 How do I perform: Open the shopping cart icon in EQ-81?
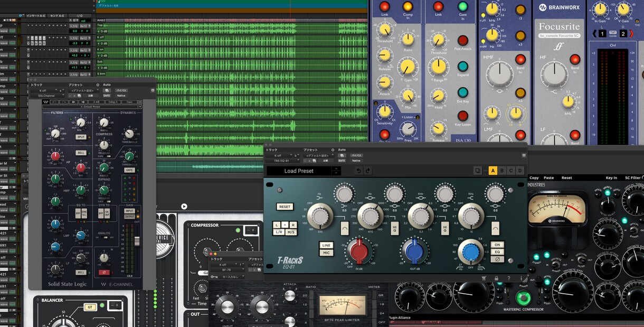(x=484, y=278)
